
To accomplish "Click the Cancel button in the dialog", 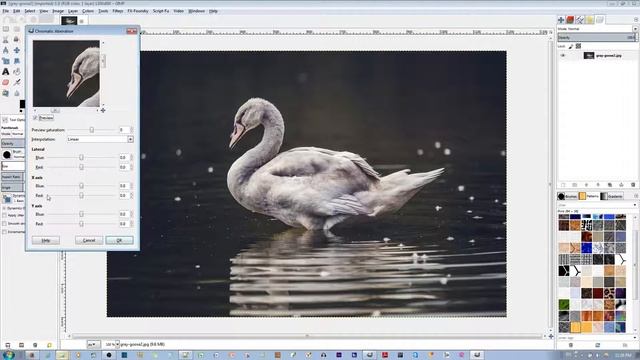I will pos(89,240).
